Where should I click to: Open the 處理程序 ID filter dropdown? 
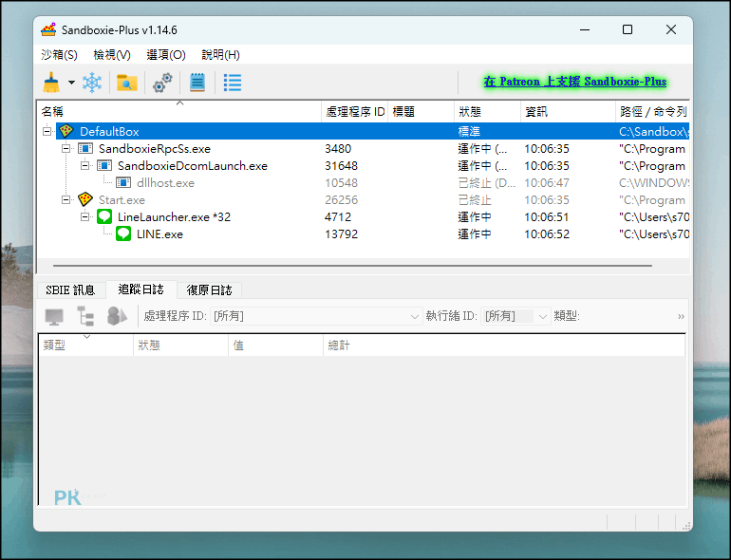pos(316,316)
